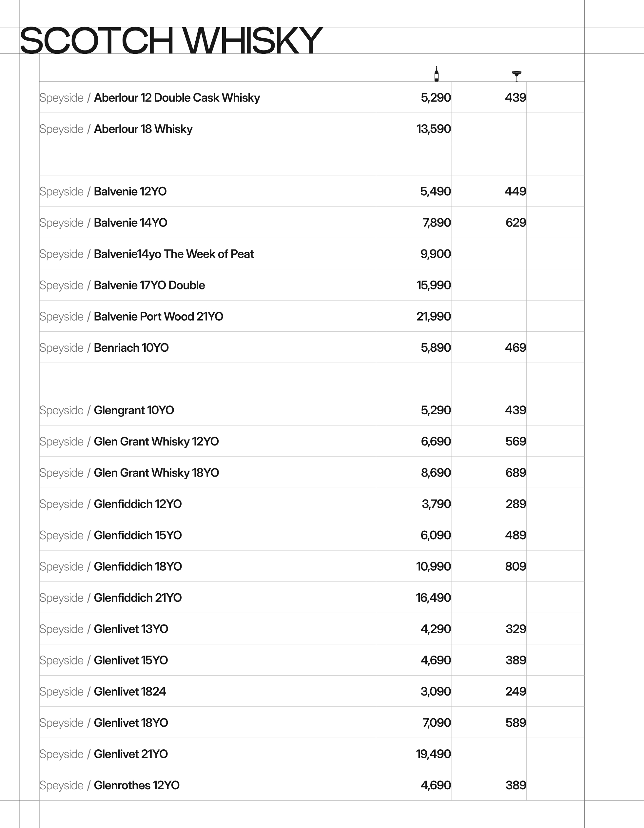Viewport: 644px width, 828px height.
Task: Click Glen Grant Whisky 12YO name
Action: [156, 441]
